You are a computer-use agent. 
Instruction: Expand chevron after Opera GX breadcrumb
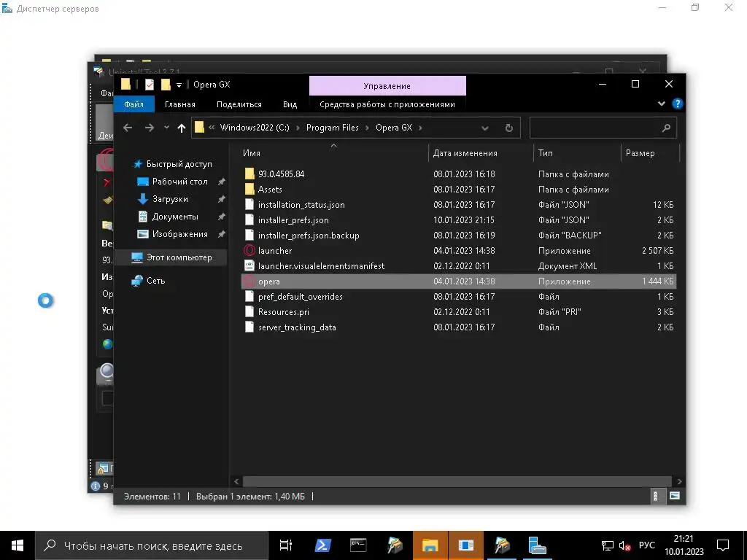click(x=420, y=128)
